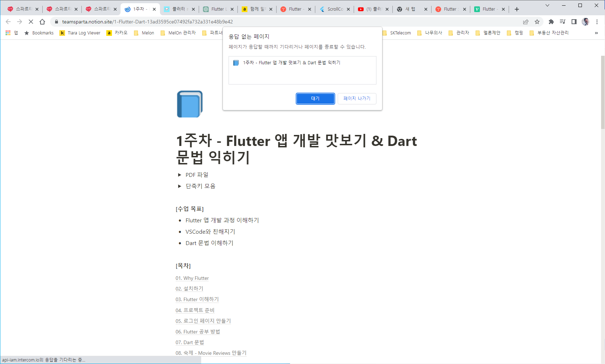Open the 캠핑 bookmark folder
605x364 pixels.
tap(515, 33)
